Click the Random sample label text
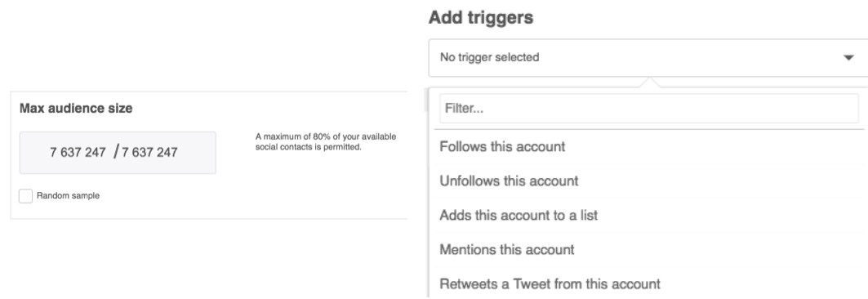 pyautogui.click(x=68, y=195)
